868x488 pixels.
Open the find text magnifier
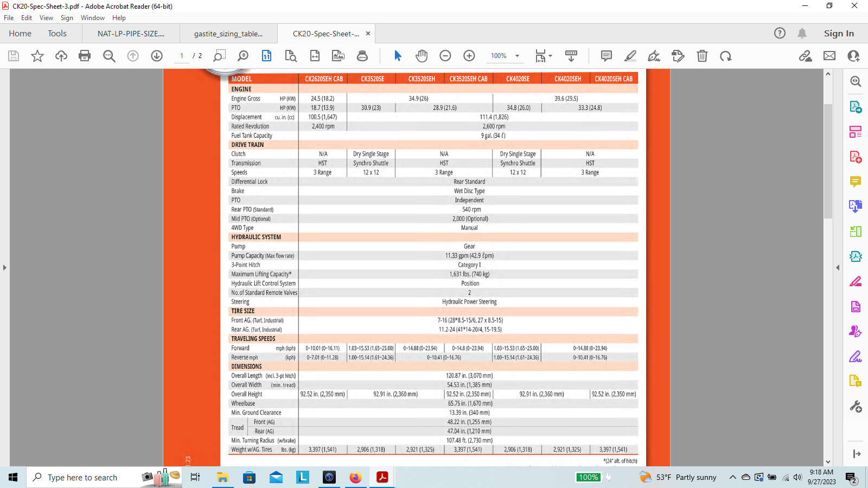point(109,56)
